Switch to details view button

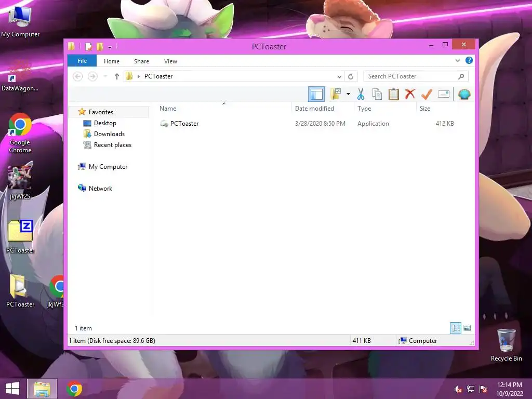pos(456,328)
